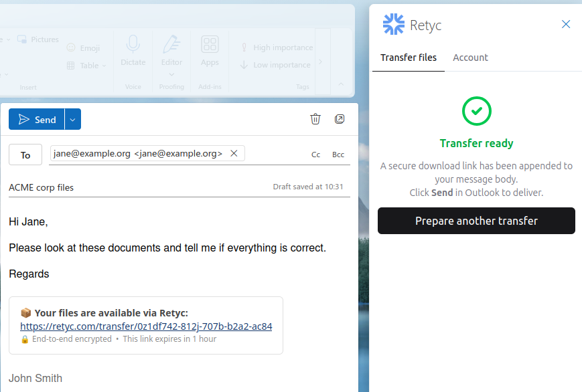Click the John Smith signature text
The image size is (582, 392).
tap(35, 378)
